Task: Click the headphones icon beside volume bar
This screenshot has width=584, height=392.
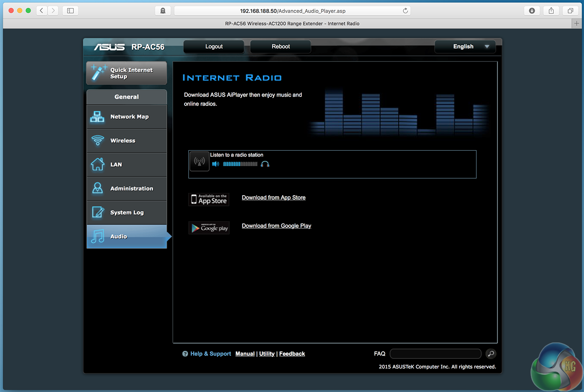Action: click(x=265, y=164)
